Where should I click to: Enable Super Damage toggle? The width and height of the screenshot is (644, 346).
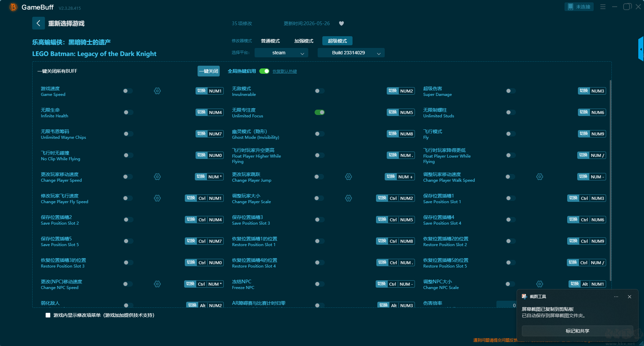511,91
